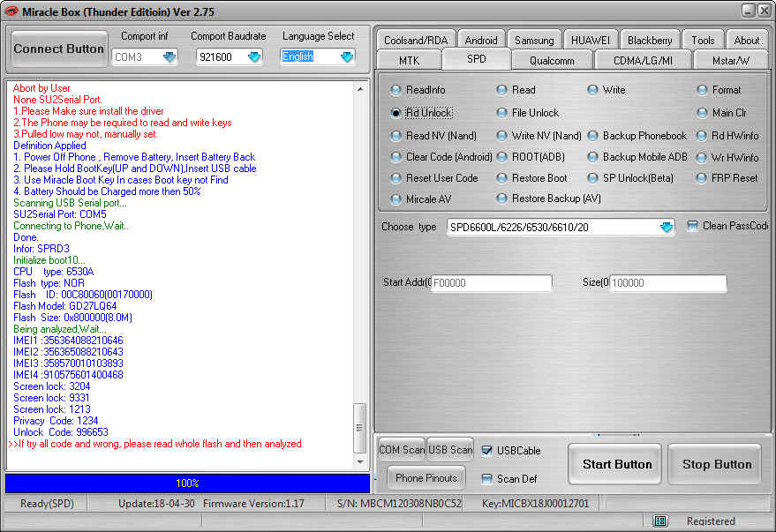Switch to the Blackberry tab
The image size is (776, 532).
tap(650, 40)
